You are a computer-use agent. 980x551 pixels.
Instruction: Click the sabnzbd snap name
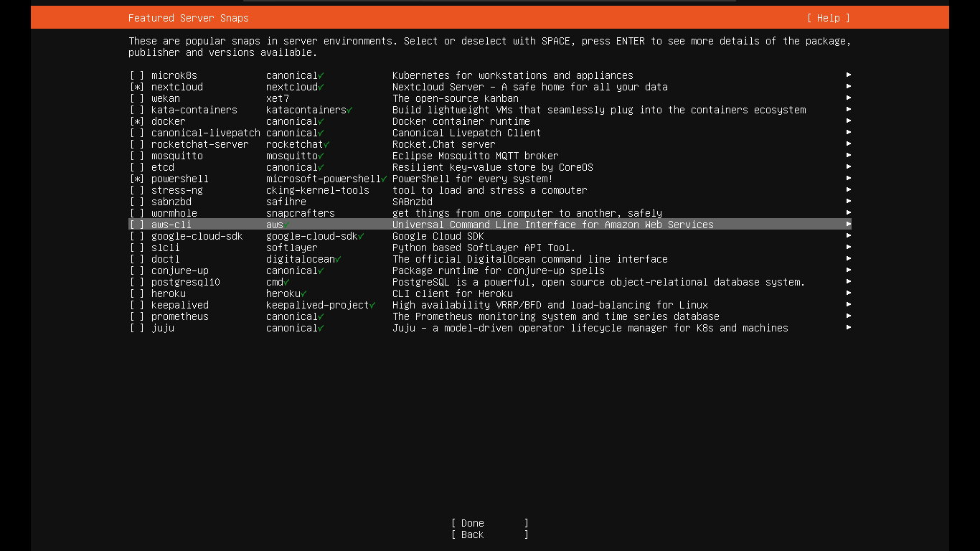[171, 202]
